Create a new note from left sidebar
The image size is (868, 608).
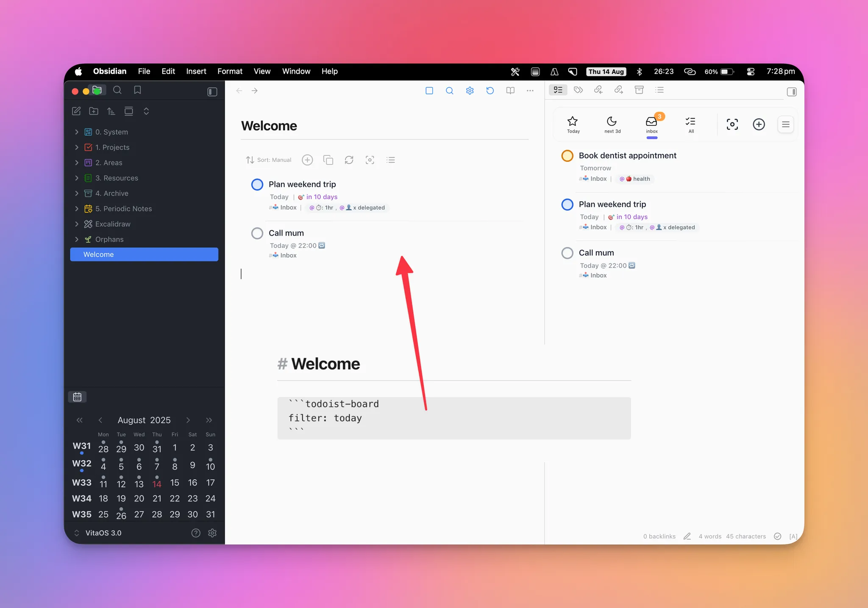click(x=76, y=111)
